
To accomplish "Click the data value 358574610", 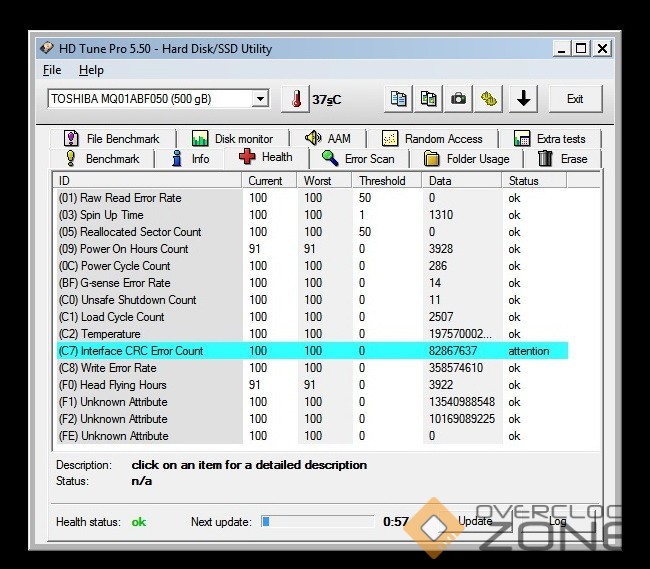I will [x=456, y=368].
